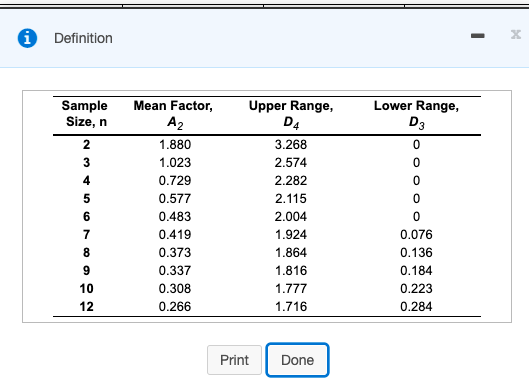Select sample size 9 in the table
Viewport: 529px width, 381px height.
click(86, 271)
